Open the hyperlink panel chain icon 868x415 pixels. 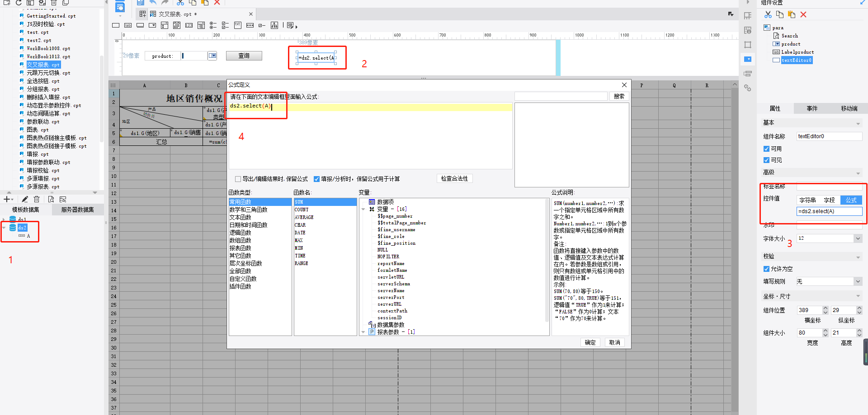[748, 88]
